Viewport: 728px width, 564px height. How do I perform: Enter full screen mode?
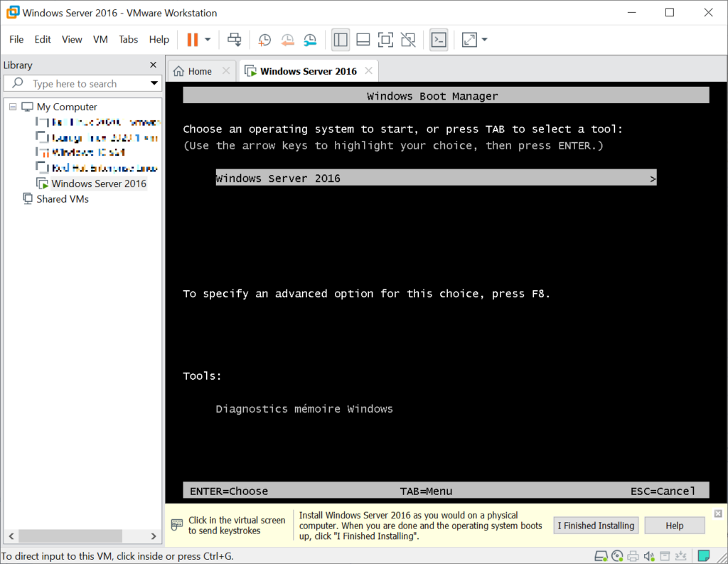coord(385,40)
